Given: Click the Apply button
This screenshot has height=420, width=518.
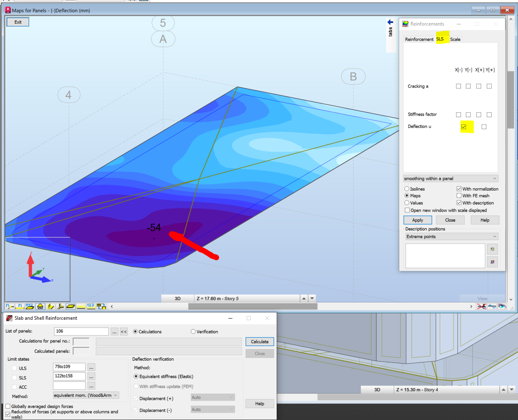Looking at the screenshot, I should [x=417, y=220].
